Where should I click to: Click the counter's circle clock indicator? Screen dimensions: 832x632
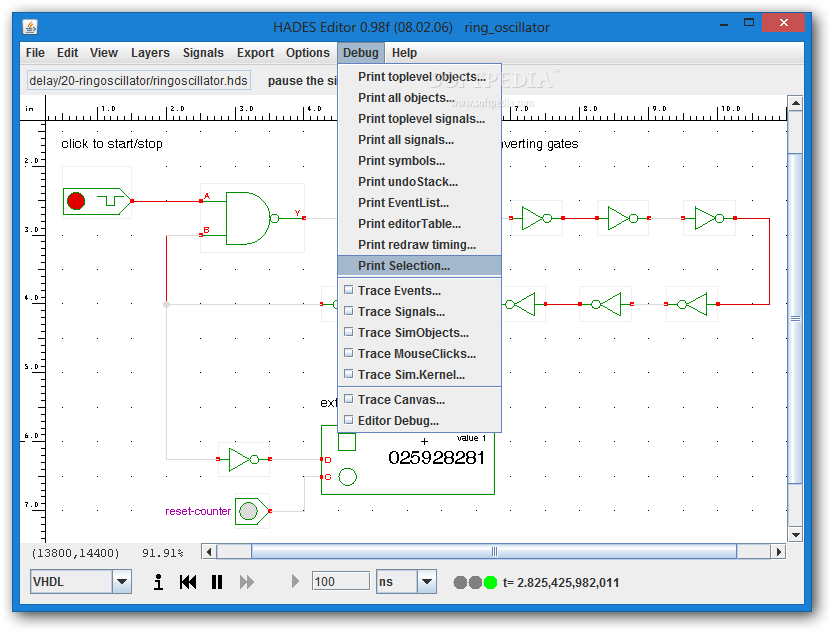pos(348,477)
